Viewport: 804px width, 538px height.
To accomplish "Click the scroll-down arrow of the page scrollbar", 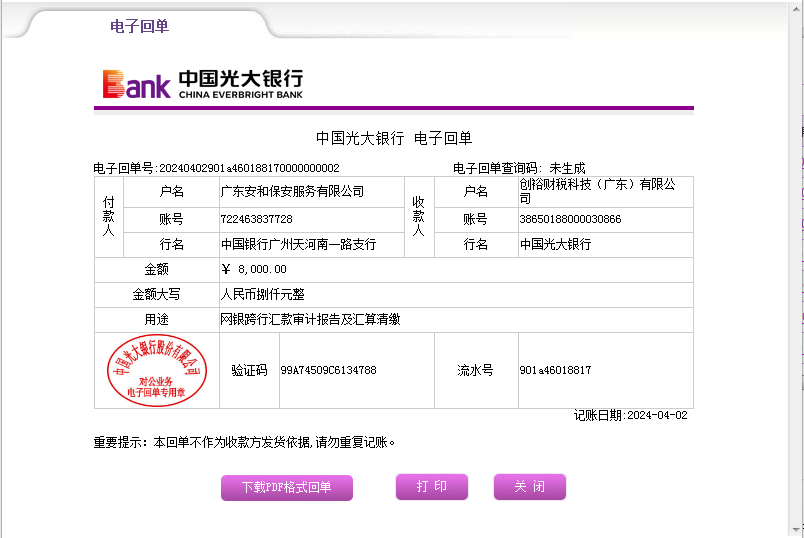I will pyautogui.click(x=796, y=530).
